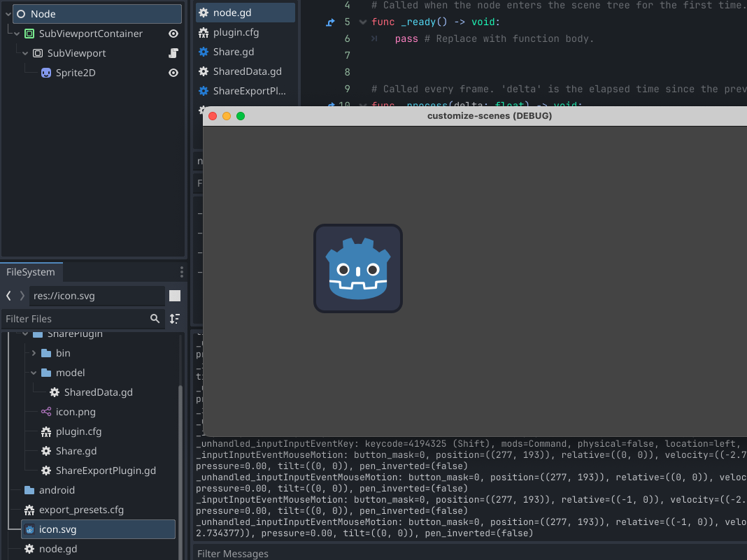This screenshot has width=747, height=560.
Task: Click the root Node circle icon
Action: (x=21, y=14)
